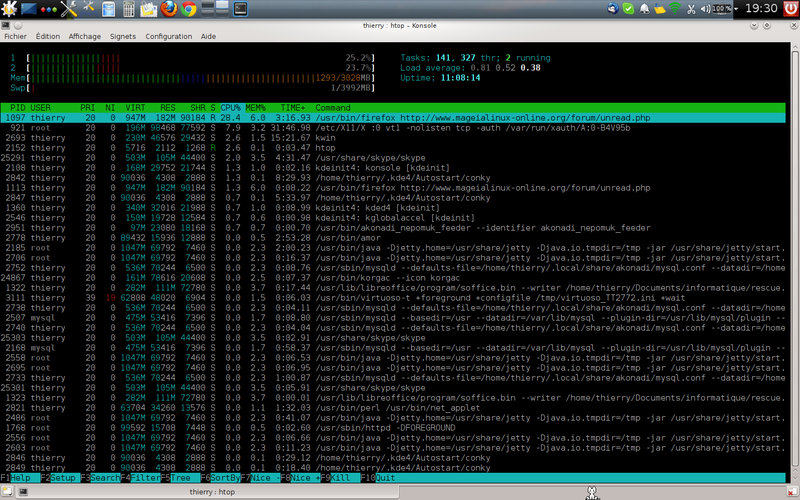Click F4 Filter in htop footer

point(140,478)
